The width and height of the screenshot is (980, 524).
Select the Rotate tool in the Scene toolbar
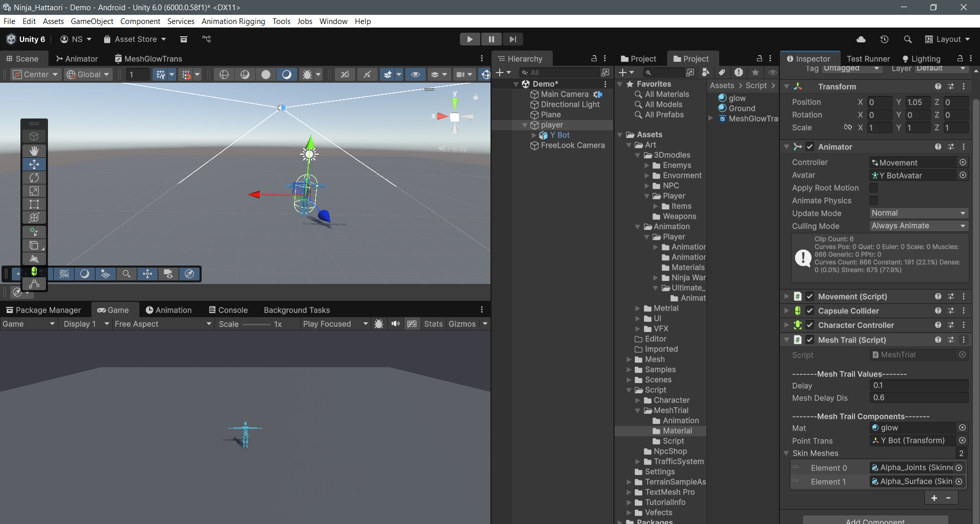pos(34,178)
